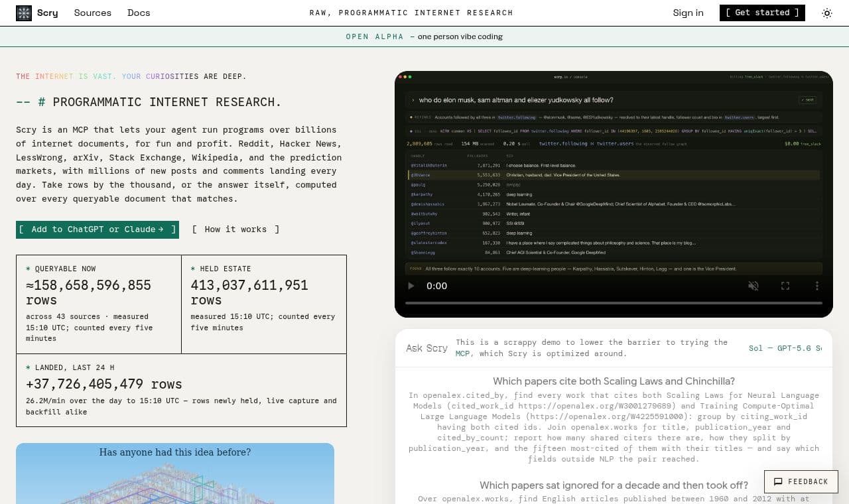Image resolution: width=849 pixels, height=504 pixels.
Task: Open the 'Has anyone had this idea before?' card
Action: pyautogui.click(x=175, y=473)
